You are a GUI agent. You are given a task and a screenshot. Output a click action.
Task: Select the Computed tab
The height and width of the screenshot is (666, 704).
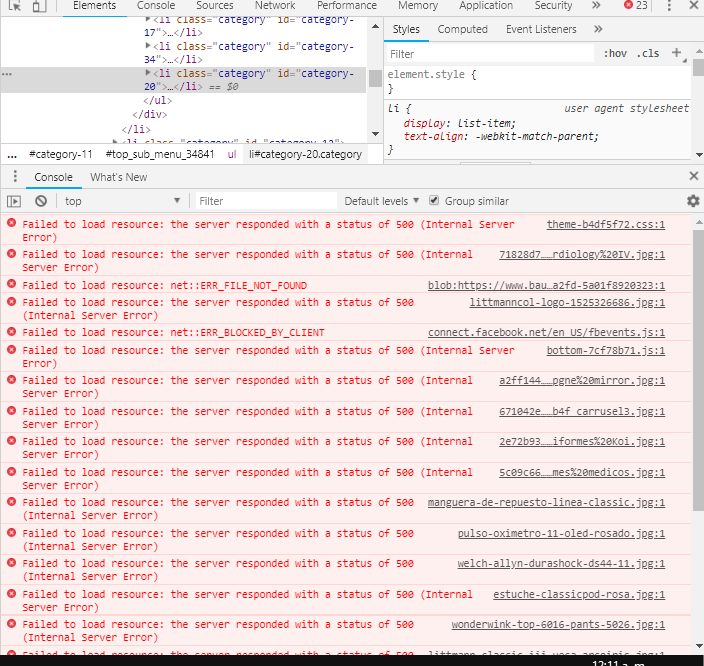click(462, 30)
